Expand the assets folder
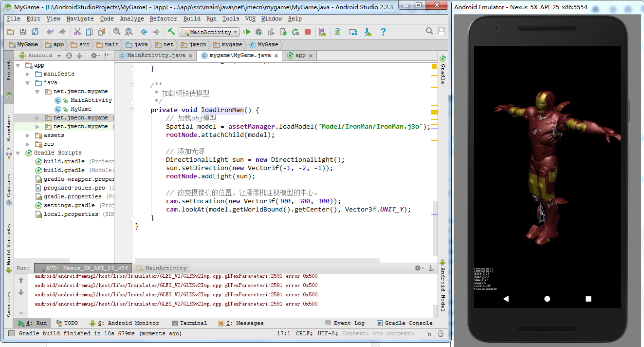644x347 pixels. 28,135
